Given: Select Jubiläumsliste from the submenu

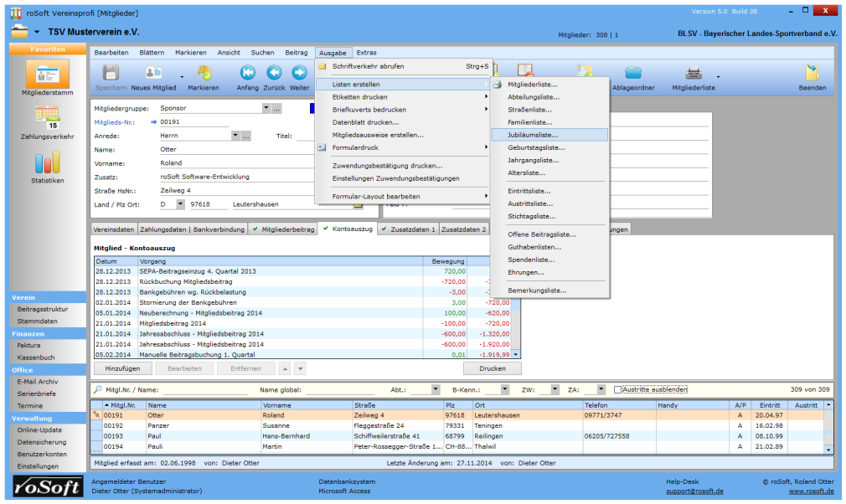Looking at the screenshot, I should click(x=533, y=134).
